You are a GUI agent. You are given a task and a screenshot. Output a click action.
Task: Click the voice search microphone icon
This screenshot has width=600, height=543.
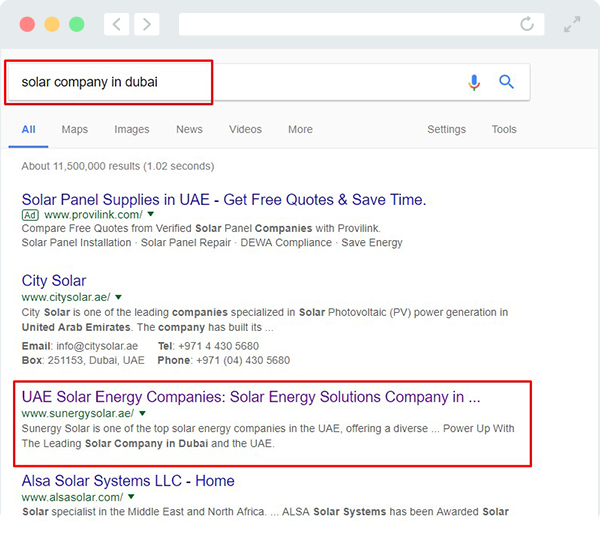point(474,82)
